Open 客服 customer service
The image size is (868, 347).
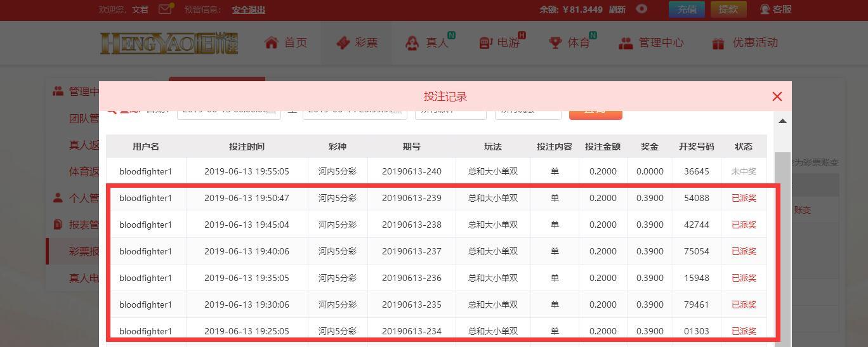(775, 10)
